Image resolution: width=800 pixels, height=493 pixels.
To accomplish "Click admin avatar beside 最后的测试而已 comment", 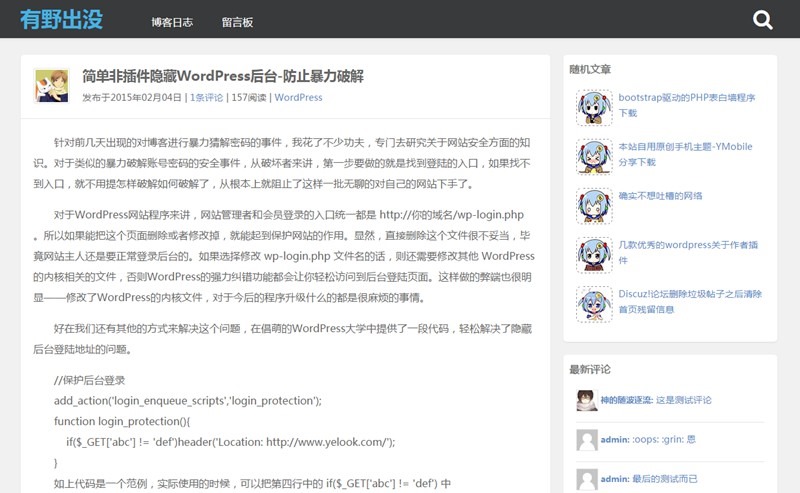I will [587, 479].
